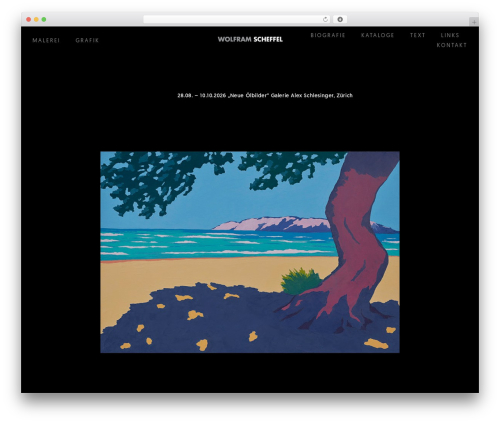Click the Neue Ölbilder exhibition announcement text
The height and width of the screenshot is (423, 500).
point(265,95)
